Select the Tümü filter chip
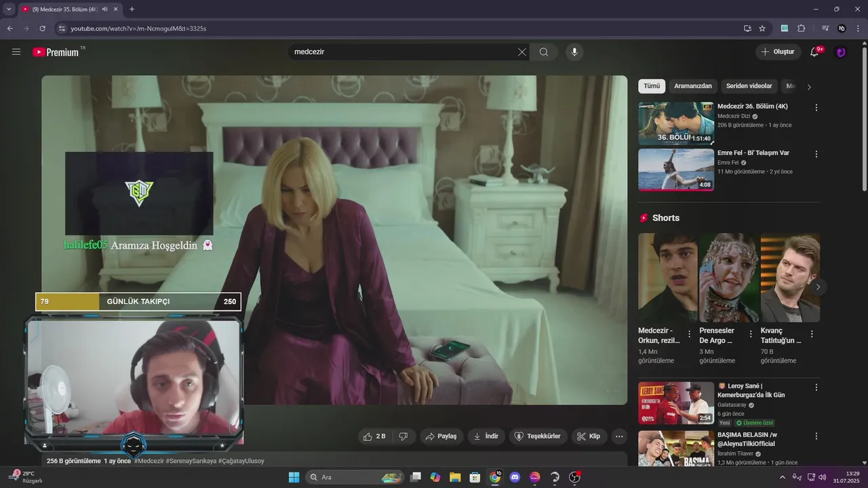Image resolution: width=868 pixels, height=488 pixels. 652,86
